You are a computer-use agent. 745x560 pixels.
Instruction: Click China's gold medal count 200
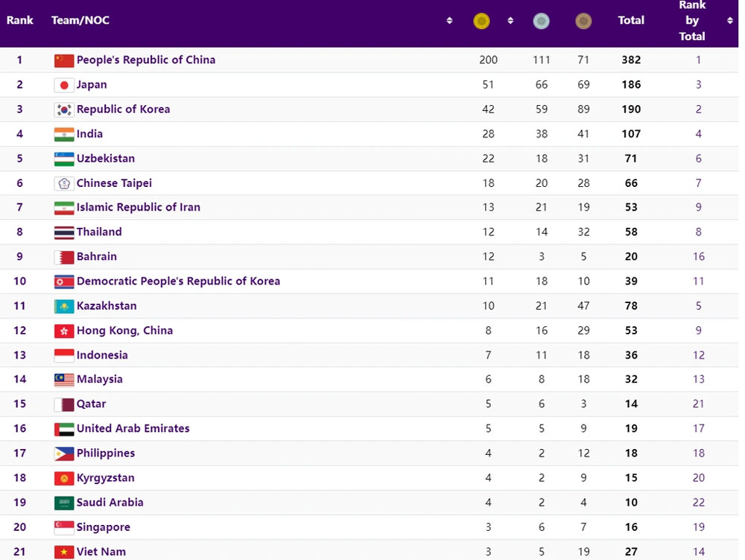click(x=489, y=60)
